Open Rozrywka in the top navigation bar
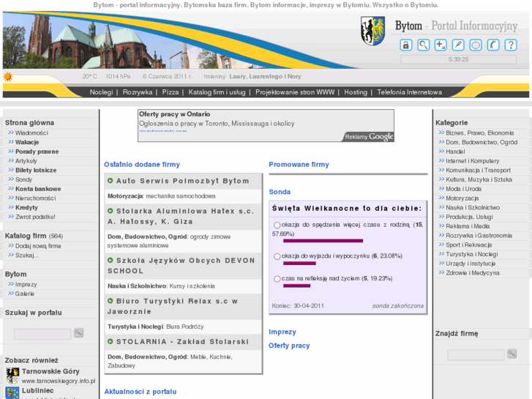 pyautogui.click(x=138, y=92)
